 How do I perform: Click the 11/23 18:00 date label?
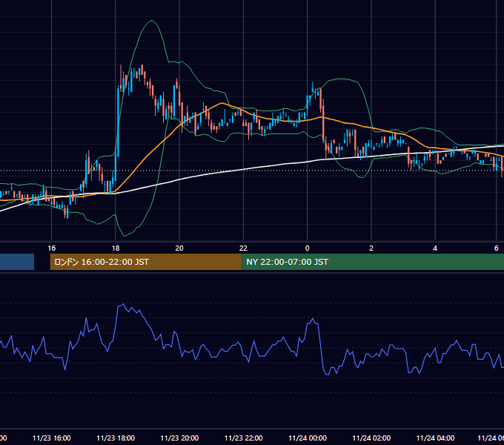click(x=116, y=438)
